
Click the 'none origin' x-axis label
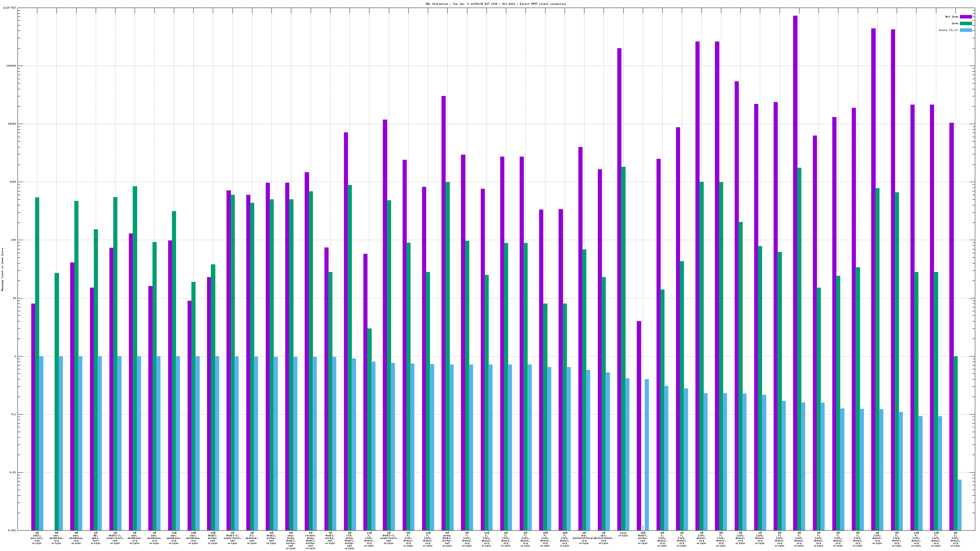[x=623, y=534]
